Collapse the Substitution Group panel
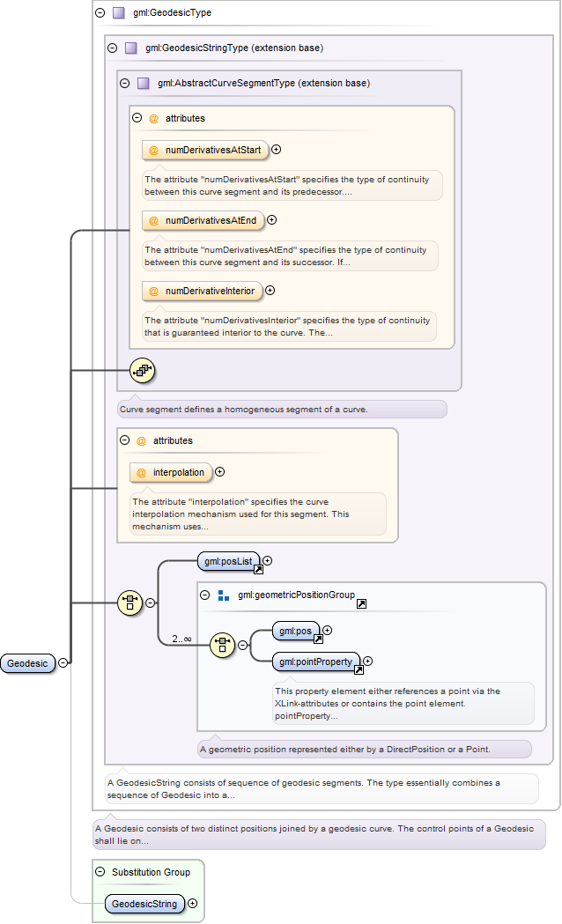This screenshot has height=924, width=562. 100,871
